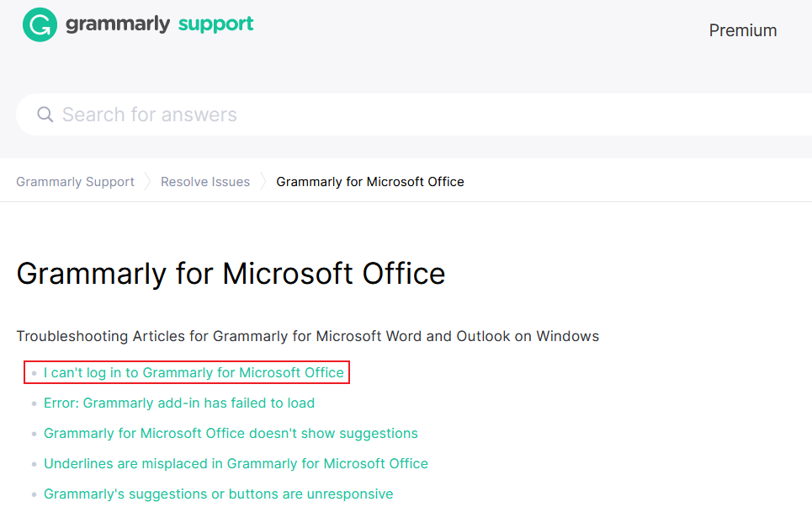Click the Grammarly for Microsoft Office page heading
Screen dimensions: 812x507
coord(231,274)
